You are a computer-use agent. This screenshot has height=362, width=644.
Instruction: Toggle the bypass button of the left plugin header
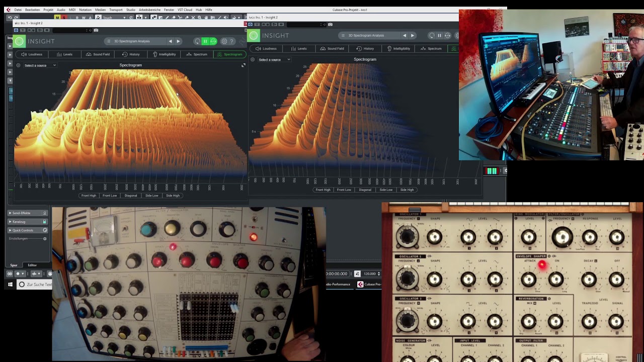click(x=16, y=30)
